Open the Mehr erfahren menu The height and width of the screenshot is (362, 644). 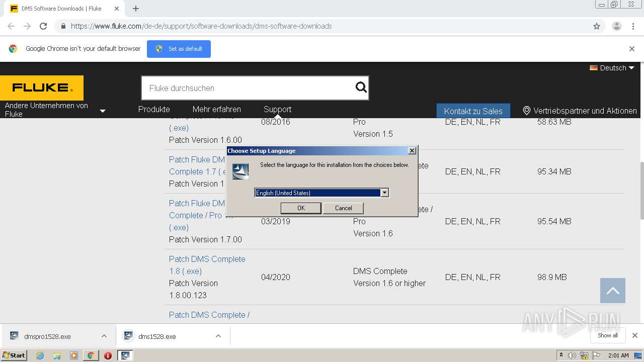click(x=216, y=109)
